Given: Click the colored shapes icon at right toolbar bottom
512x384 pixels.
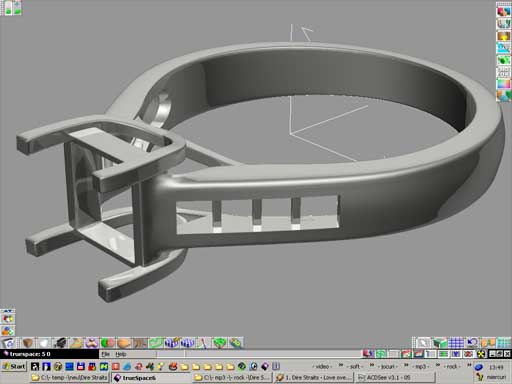Looking at the screenshot, I should pos(503,96).
